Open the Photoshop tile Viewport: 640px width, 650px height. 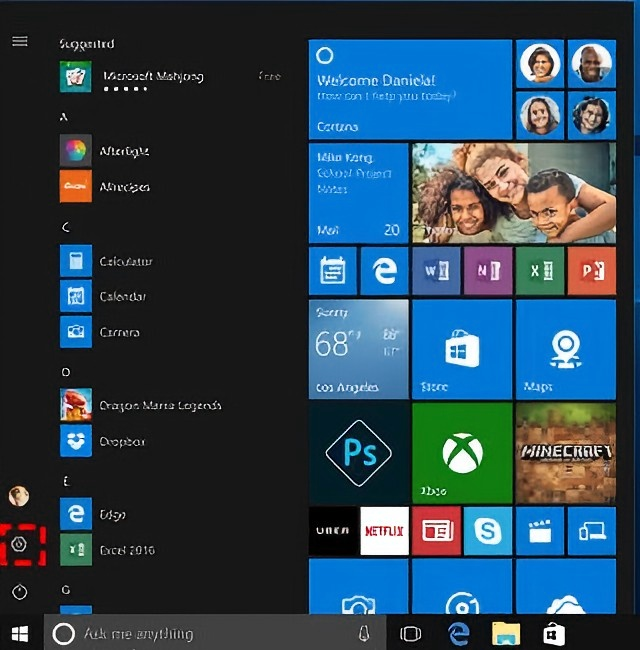coord(358,452)
